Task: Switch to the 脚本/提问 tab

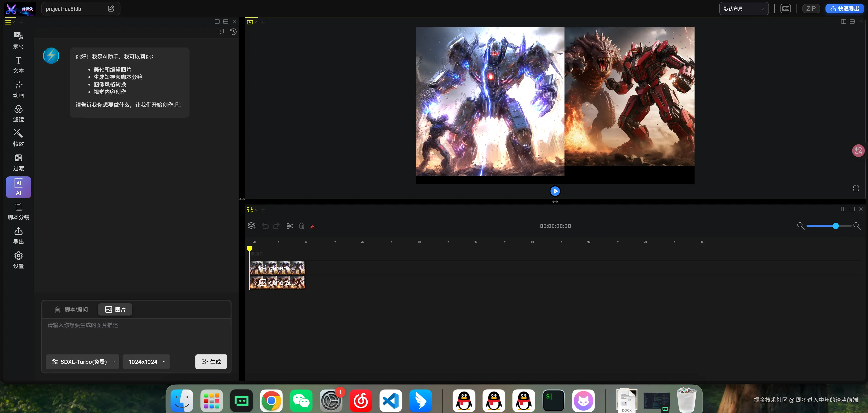Action: coord(71,309)
